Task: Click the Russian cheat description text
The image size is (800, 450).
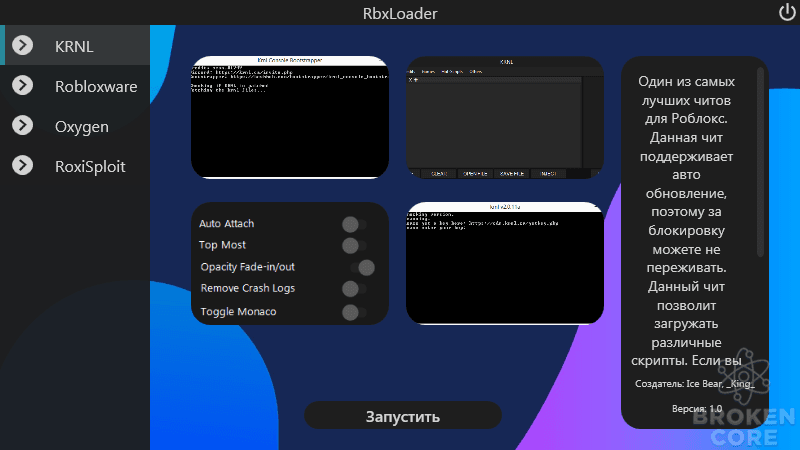Action: click(686, 221)
